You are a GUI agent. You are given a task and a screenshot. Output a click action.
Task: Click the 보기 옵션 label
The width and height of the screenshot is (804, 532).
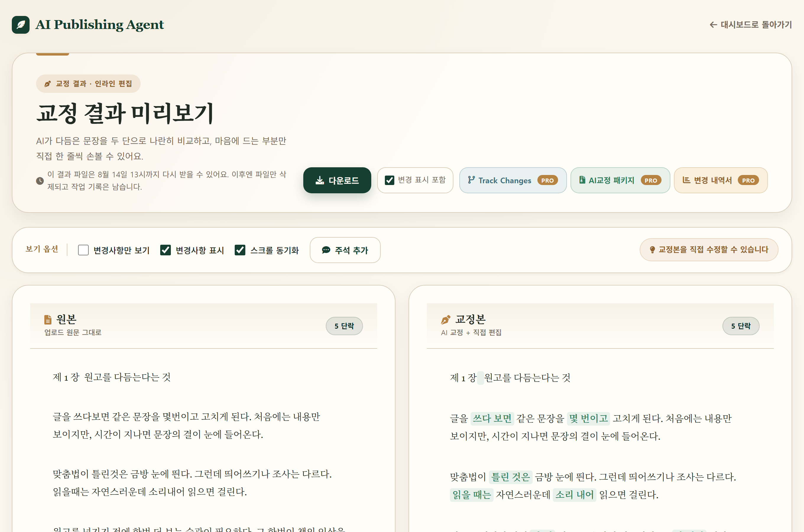42,249
